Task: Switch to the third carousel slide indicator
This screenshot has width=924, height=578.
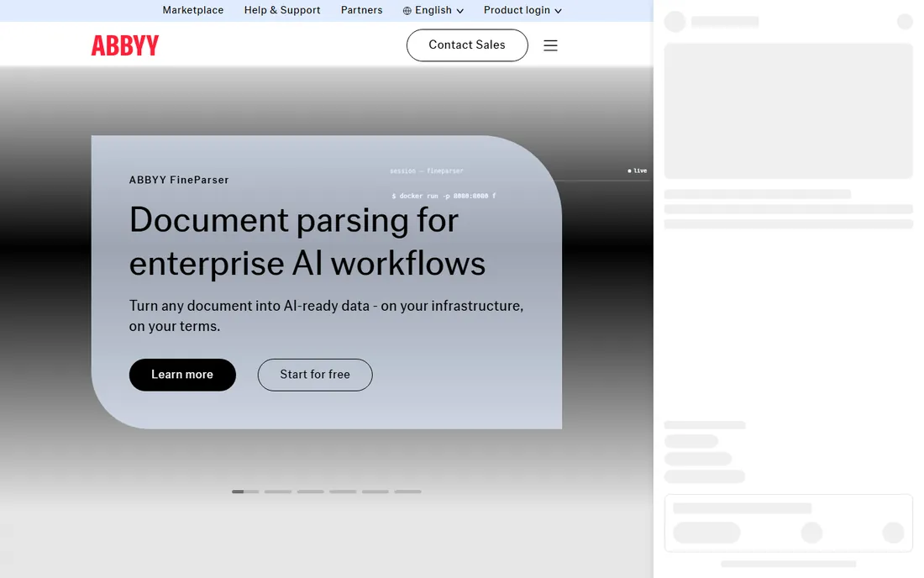Action: tap(311, 491)
